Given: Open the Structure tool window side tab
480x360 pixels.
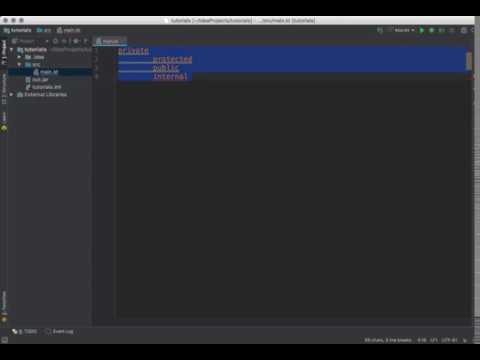Looking at the screenshot, I should [4, 88].
